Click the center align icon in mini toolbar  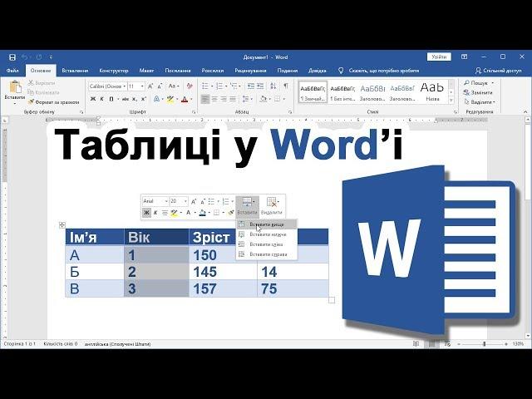point(165,213)
